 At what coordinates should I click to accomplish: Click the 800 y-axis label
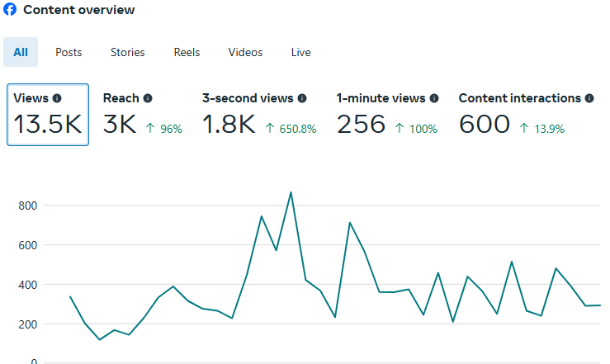pos(29,206)
